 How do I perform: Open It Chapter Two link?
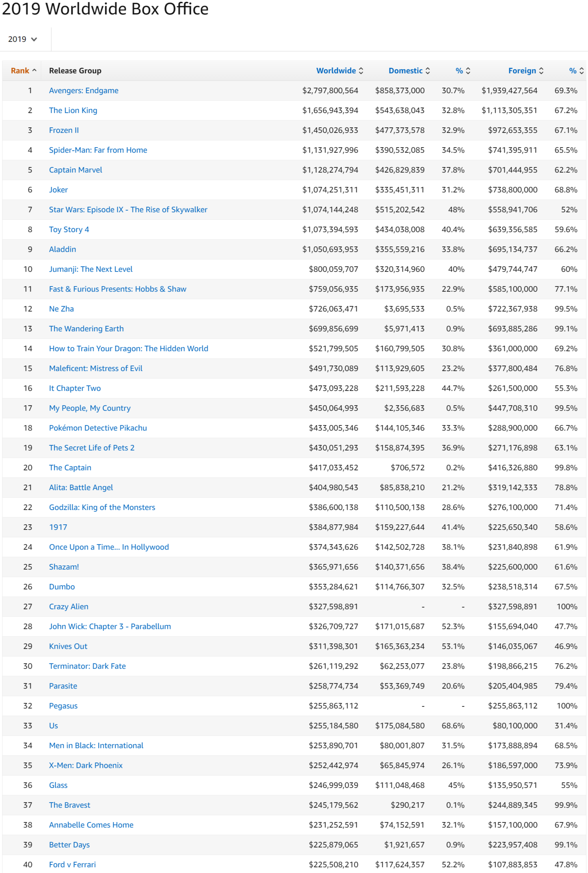coord(75,388)
